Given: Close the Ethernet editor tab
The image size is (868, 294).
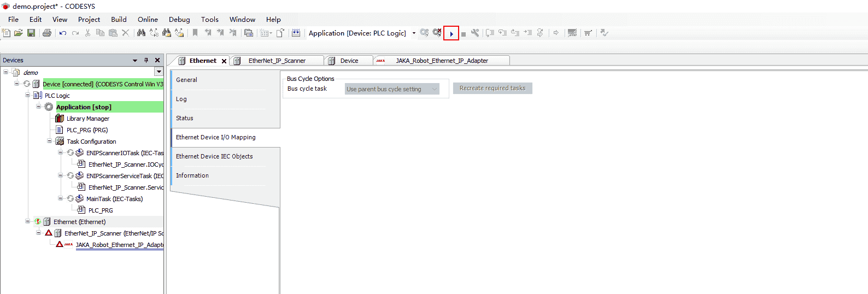Looking at the screenshot, I should [224, 61].
